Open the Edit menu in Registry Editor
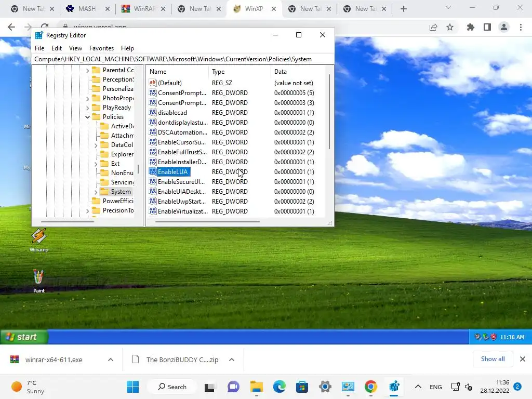The height and width of the screenshot is (399, 532). click(x=56, y=48)
